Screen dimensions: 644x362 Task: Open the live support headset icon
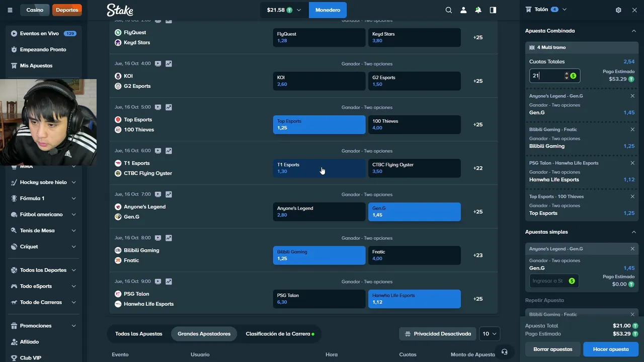[505, 352]
